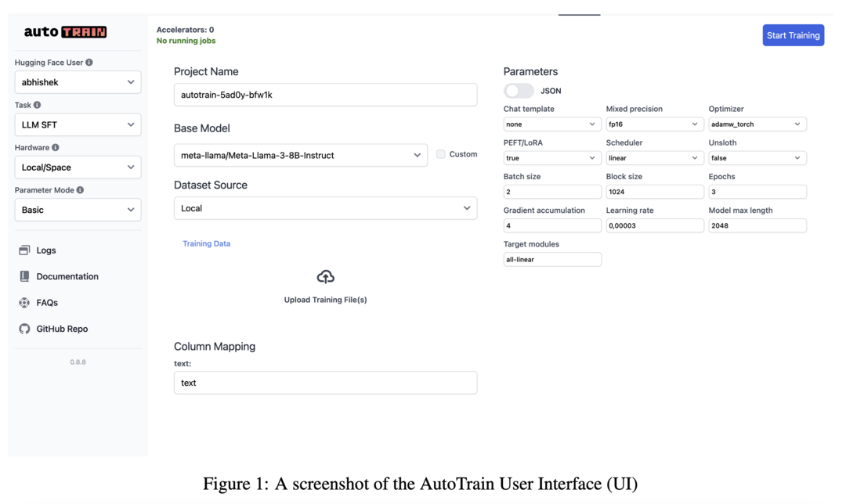This screenshot has height=504, width=846.
Task: Open the Mixed precision fp16 dropdown
Action: 654,124
